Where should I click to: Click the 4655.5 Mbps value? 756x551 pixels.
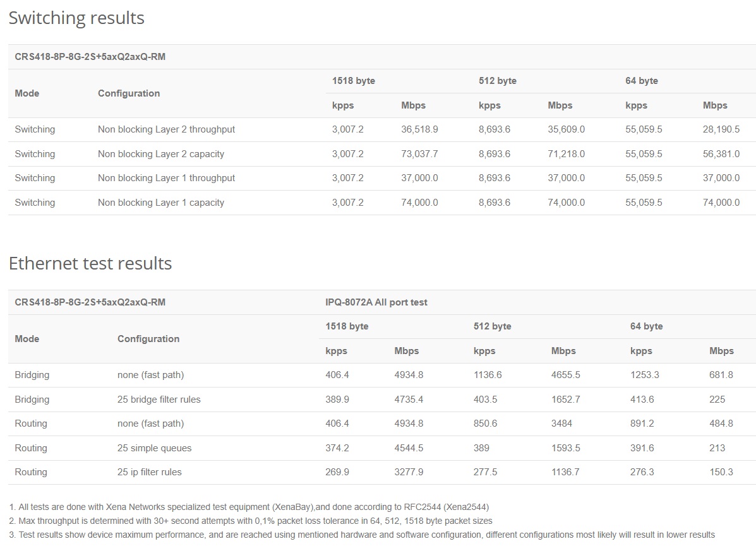point(565,375)
